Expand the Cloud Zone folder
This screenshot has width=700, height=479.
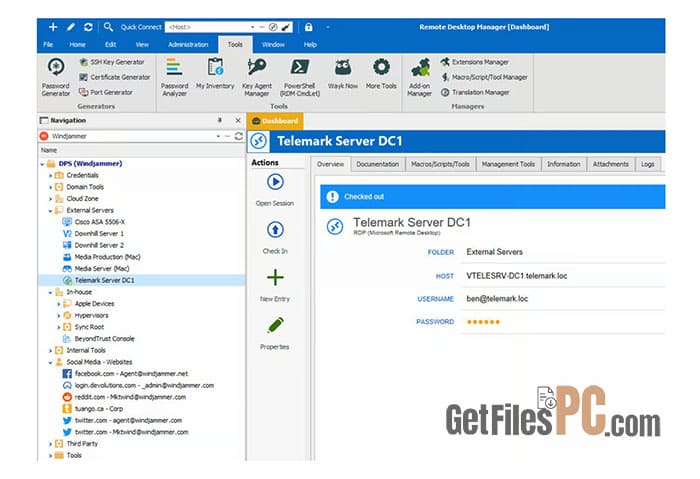pyautogui.click(x=50, y=199)
